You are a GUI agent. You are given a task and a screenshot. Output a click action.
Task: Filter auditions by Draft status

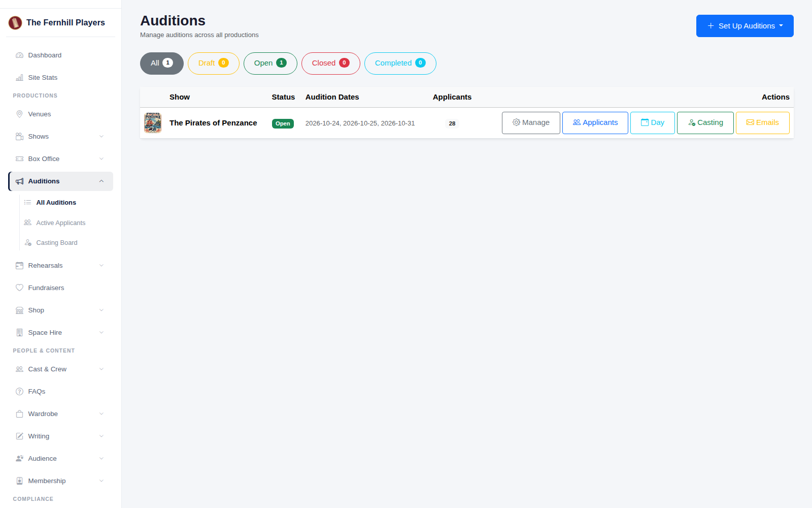tap(213, 63)
